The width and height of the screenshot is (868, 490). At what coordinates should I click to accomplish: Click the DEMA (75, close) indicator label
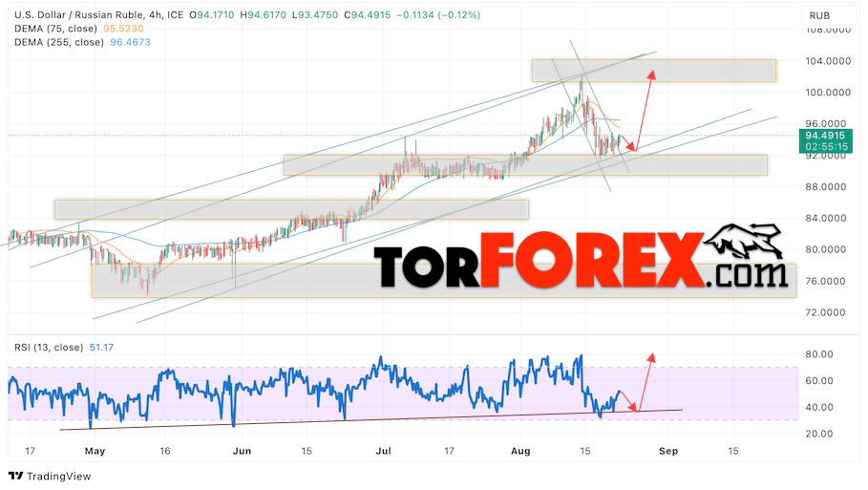(56, 29)
